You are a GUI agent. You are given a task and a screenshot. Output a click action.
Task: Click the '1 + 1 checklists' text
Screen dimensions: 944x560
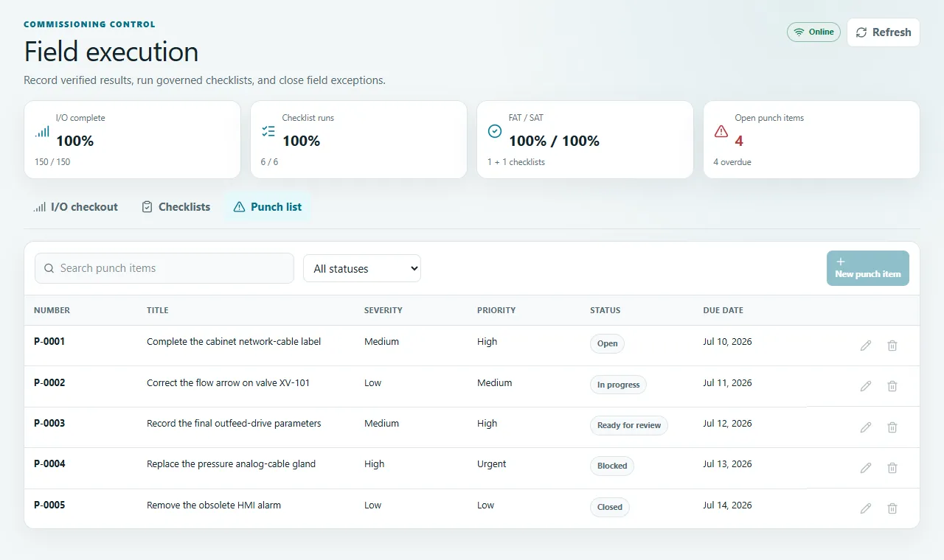[516, 162]
